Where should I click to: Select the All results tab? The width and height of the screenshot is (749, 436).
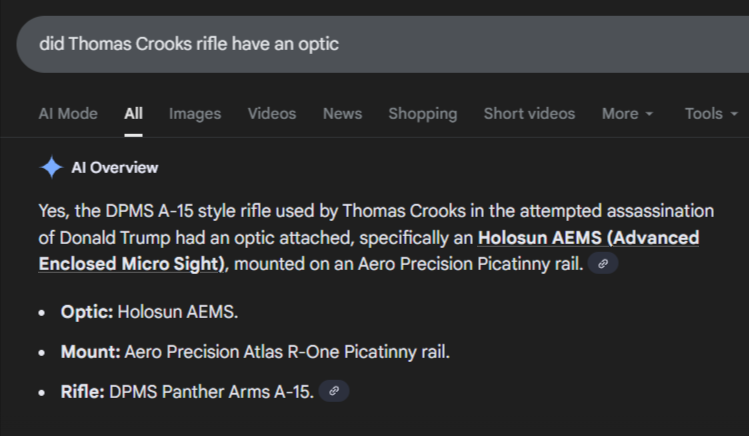pyautogui.click(x=133, y=114)
